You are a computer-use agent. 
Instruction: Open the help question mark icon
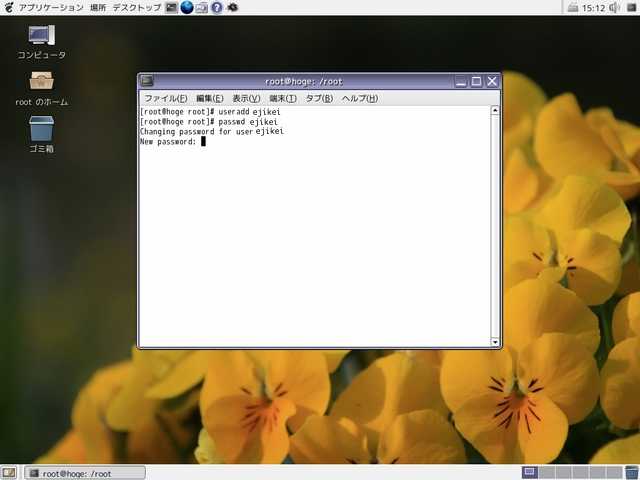point(217,7)
